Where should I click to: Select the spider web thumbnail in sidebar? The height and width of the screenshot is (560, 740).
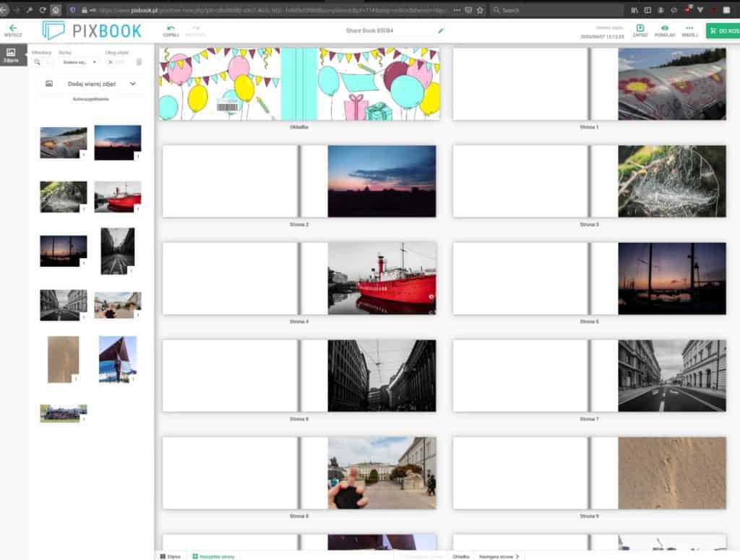click(x=64, y=197)
